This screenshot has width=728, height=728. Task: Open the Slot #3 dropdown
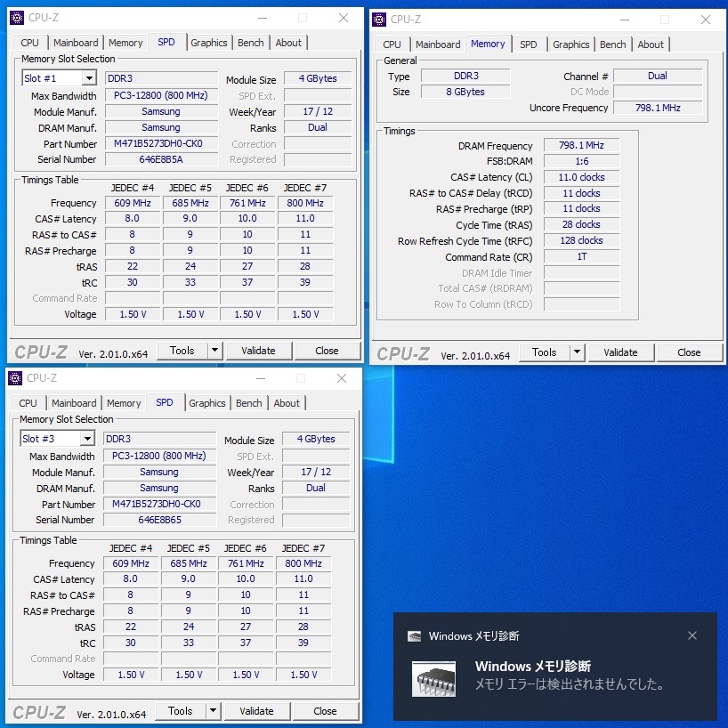pos(87,438)
